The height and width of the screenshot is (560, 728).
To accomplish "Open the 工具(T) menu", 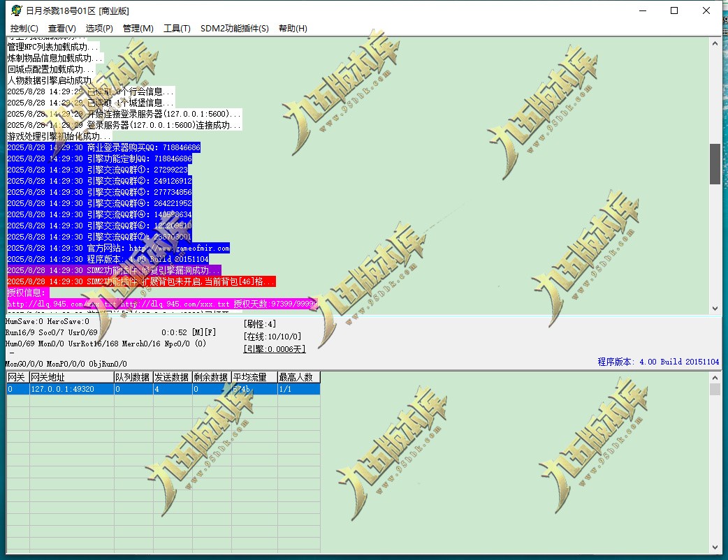I will tap(177, 29).
